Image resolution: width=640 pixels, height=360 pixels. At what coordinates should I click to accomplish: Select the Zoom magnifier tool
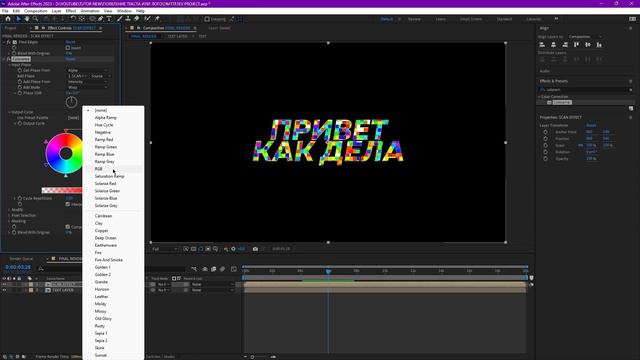[x=36, y=19]
